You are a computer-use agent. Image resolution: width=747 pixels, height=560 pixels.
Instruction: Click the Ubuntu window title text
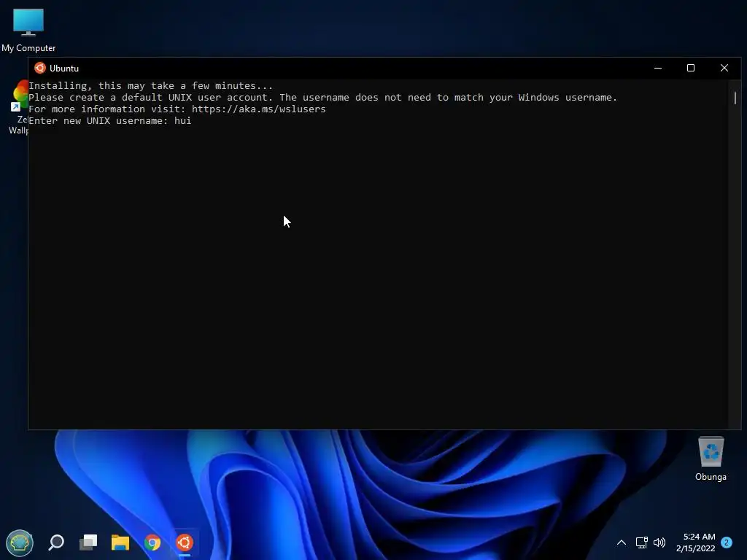(64, 68)
